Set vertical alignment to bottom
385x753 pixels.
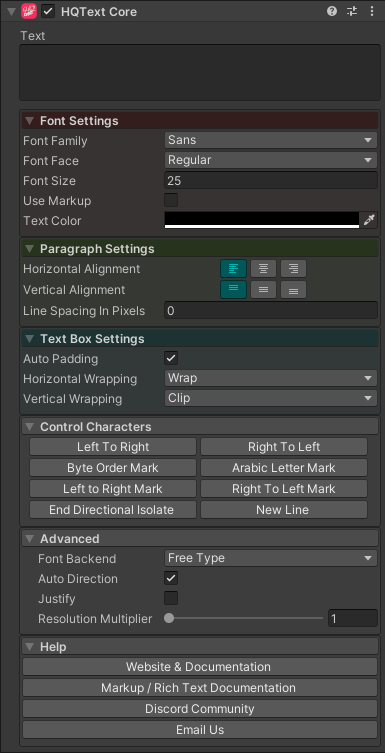click(x=293, y=290)
